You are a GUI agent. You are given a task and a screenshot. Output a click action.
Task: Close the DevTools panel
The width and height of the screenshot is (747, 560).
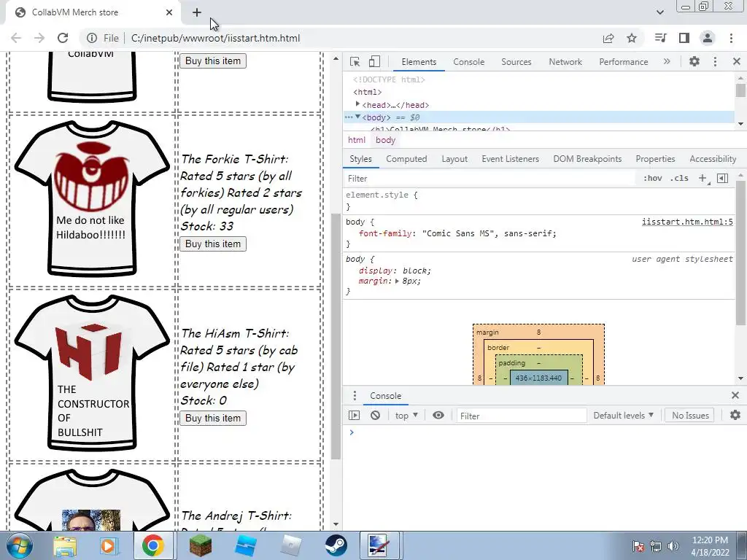[x=737, y=61]
